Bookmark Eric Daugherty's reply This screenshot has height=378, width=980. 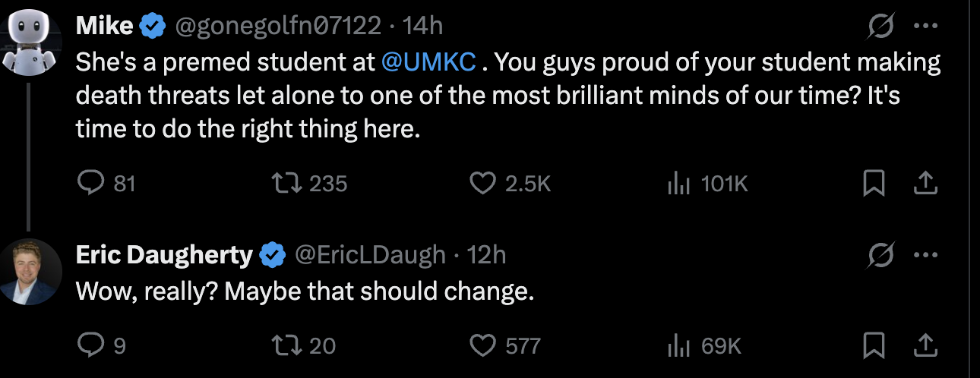[x=875, y=346]
